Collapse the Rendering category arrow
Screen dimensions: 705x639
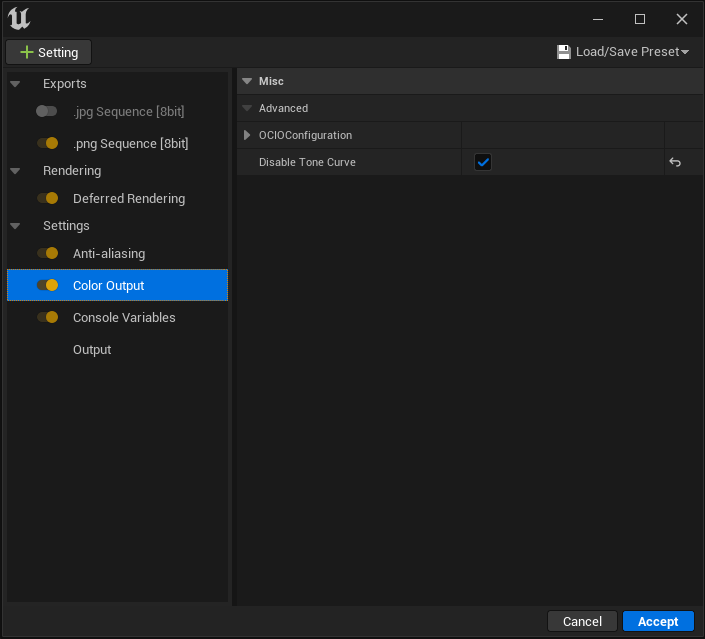[x=16, y=171]
